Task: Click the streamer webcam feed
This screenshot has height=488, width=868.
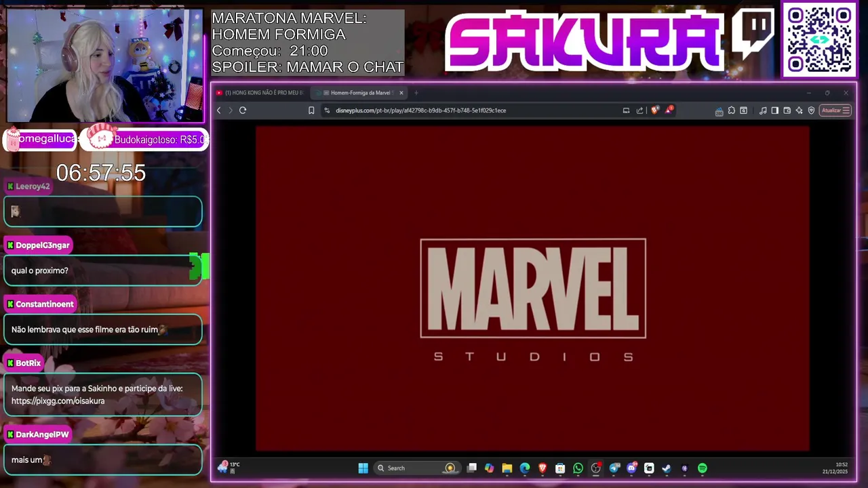Action: coord(104,65)
